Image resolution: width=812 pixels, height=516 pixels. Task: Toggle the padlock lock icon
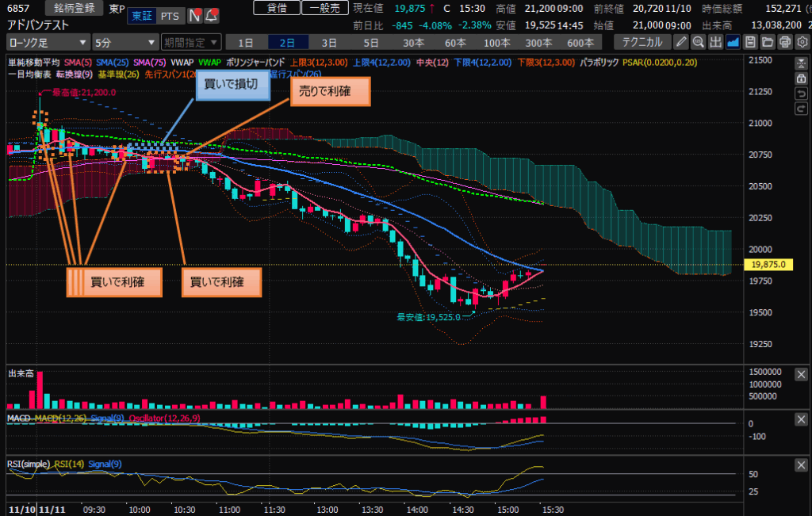[801, 78]
